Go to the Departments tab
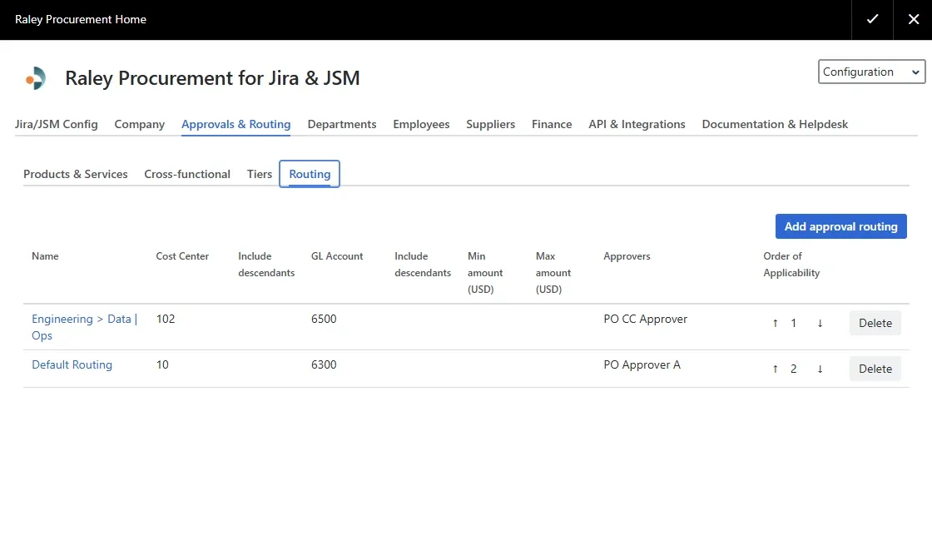 pos(342,124)
